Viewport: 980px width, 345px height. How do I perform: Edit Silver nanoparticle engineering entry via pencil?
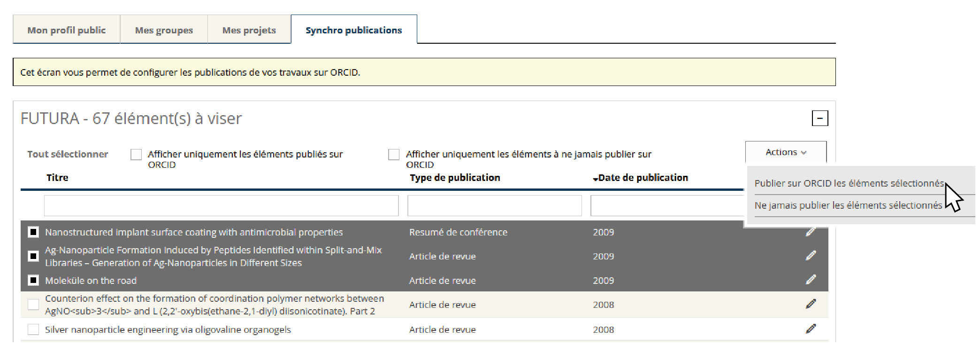[x=811, y=329]
